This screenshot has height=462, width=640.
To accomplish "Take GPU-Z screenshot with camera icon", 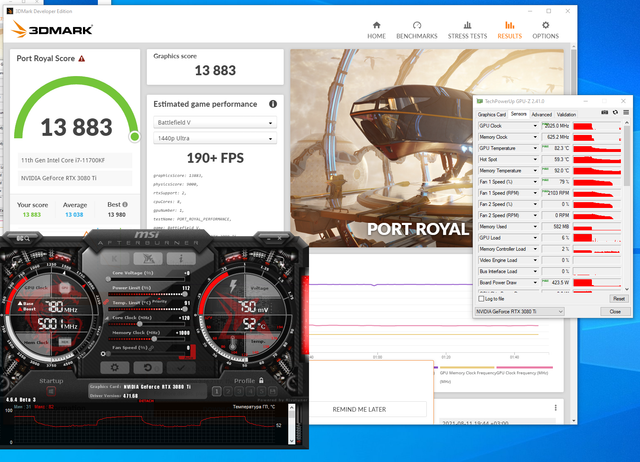I will 604,112.
